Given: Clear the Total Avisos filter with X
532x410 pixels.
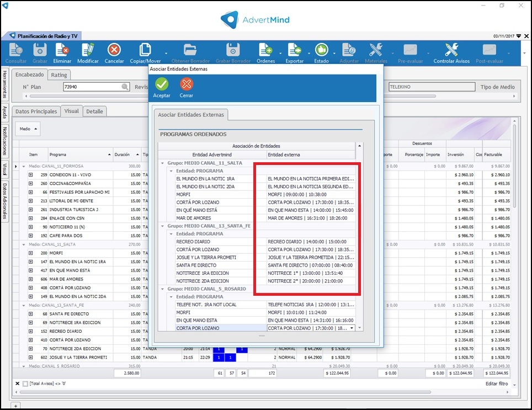Looking at the screenshot, I should click(x=17, y=384).
